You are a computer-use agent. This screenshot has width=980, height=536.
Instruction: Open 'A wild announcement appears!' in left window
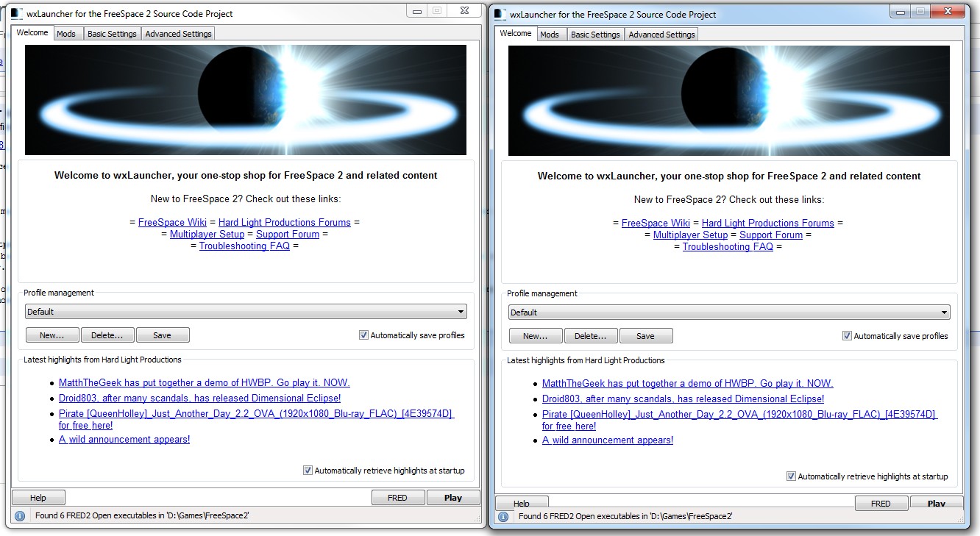pyautogui.click(x=124, y=439)
